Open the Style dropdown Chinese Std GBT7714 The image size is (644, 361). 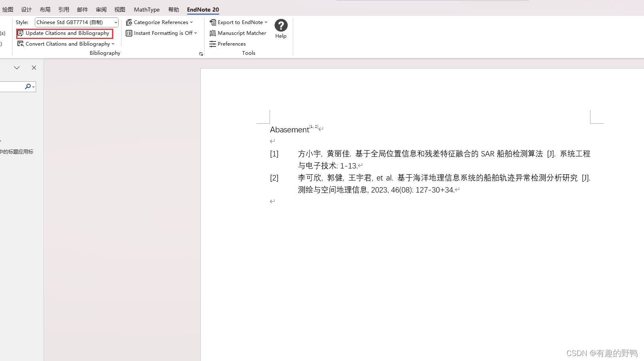[77, 22]
